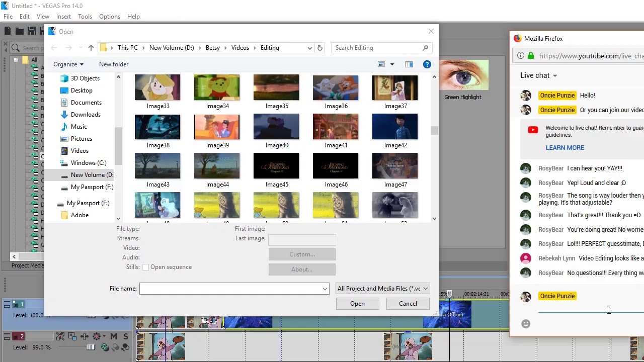The width and height of the screenshot is (644, 362).
Task: Open the view options dropdown arrow
Action: pyautogui.click(x=392, y=64)
